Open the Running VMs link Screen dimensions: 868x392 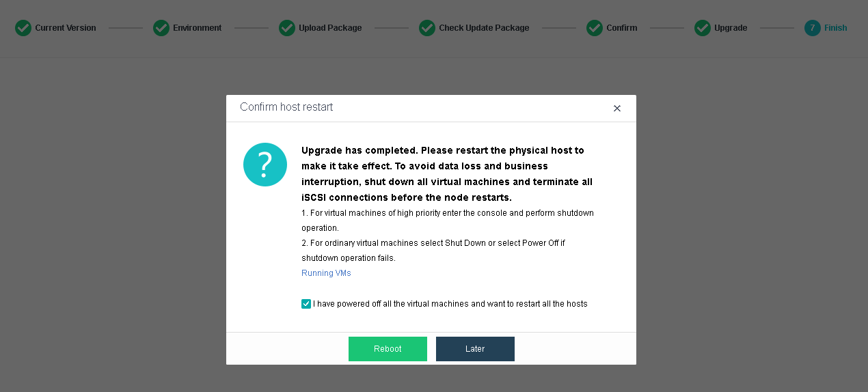pyautogui.click(x=326, y=273)
